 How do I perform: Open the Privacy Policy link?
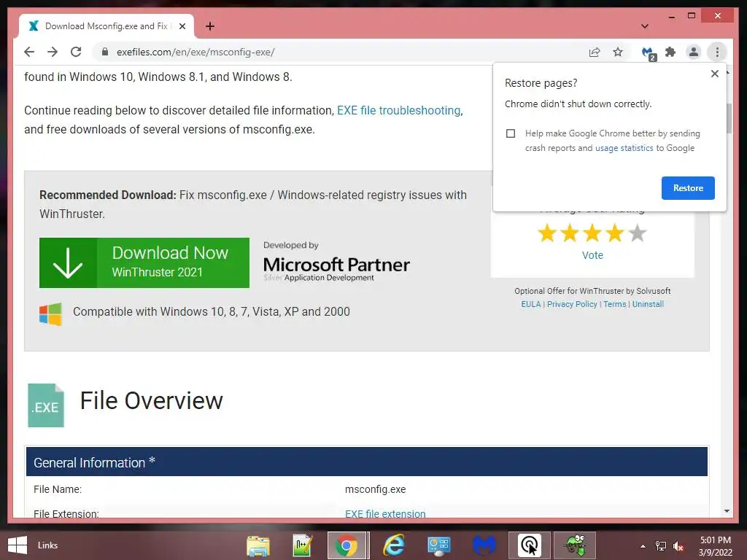572,304
